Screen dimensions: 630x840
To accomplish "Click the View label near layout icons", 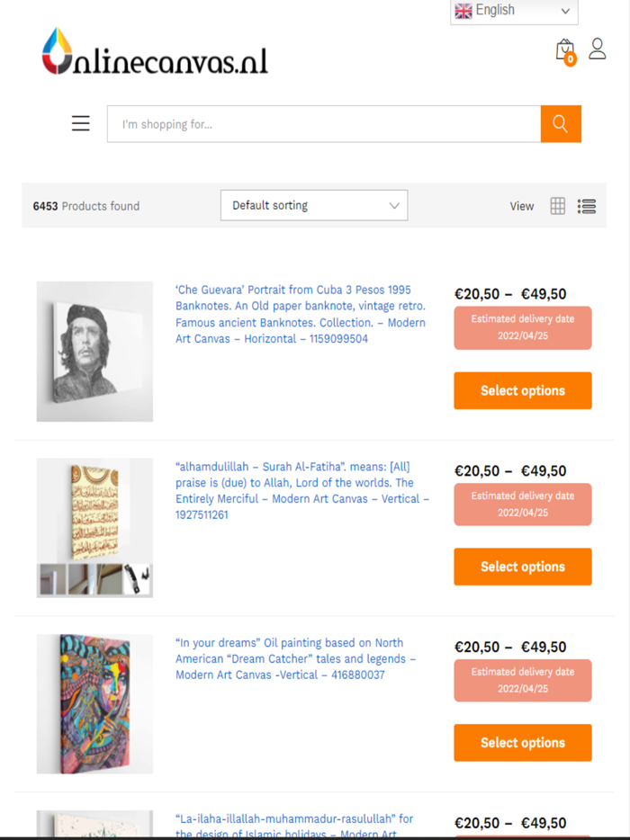I will coord(522,206).
